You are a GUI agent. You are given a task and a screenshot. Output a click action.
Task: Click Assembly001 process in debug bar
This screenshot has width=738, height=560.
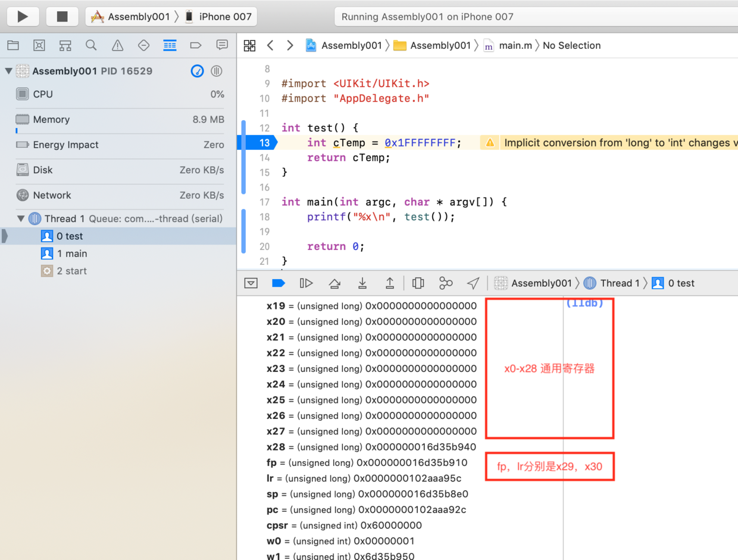pos(533,283)
